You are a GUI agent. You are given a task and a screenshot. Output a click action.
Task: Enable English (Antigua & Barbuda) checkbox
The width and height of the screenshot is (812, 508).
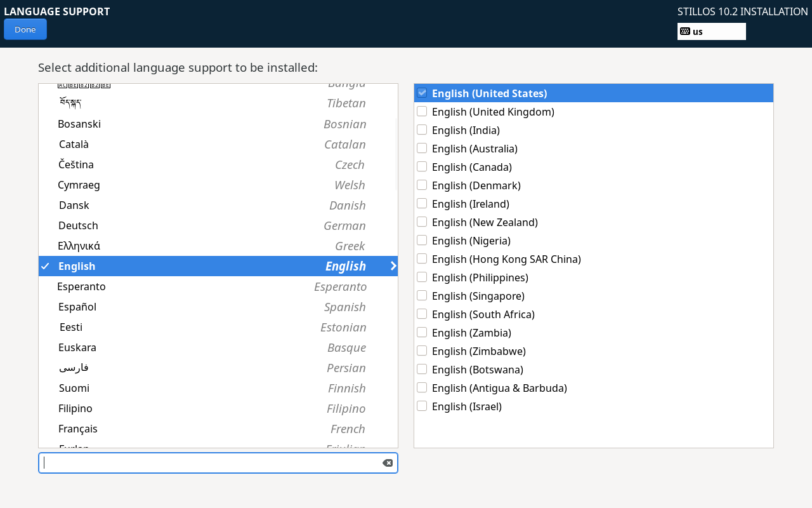(422, 387)
